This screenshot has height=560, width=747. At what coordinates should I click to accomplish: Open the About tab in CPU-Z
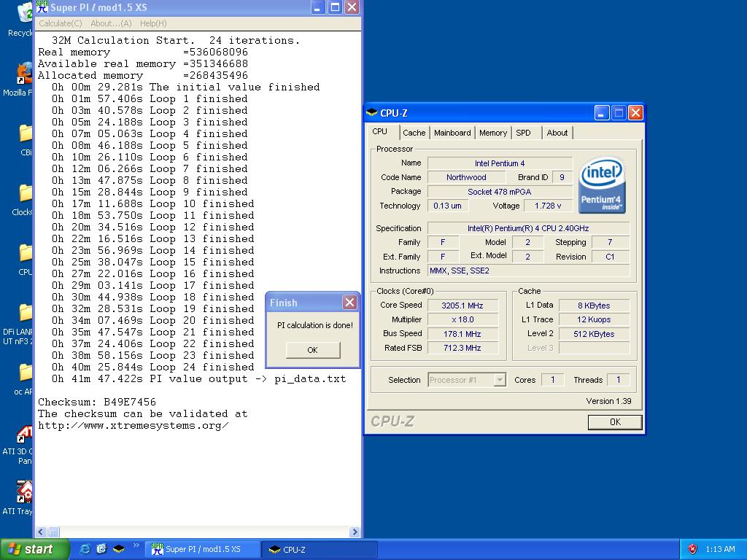tap(557, 133)
